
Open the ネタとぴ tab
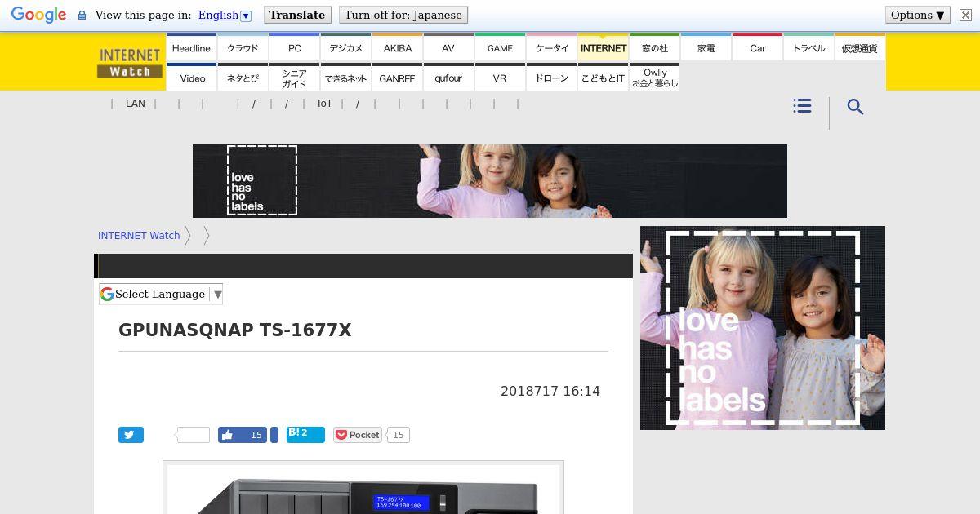click(243, 78)
